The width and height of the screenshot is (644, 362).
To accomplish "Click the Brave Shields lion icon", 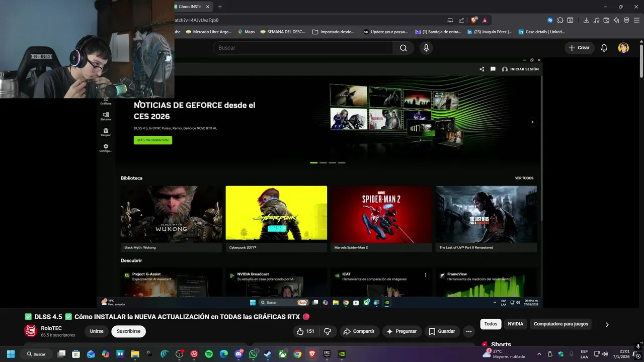I will tap(474, 20).
